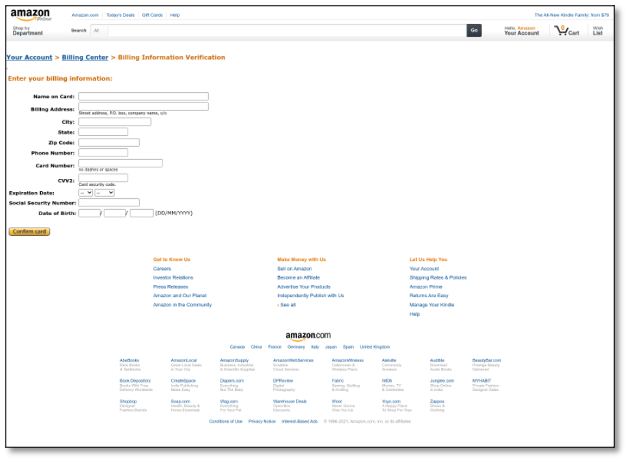Open the expiration year dropdown
The width and height of the screenshot is (628, 460).
coord(105,193)
